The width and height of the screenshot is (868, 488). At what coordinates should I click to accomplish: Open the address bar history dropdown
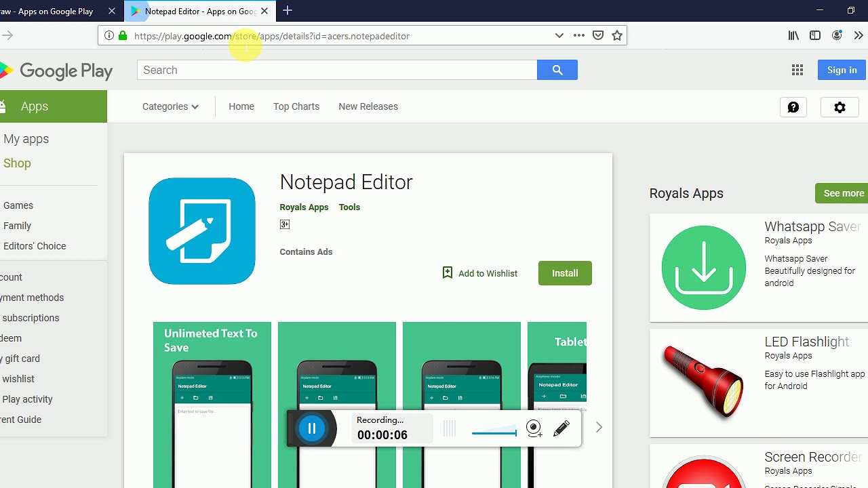click(x=559, y=36)
